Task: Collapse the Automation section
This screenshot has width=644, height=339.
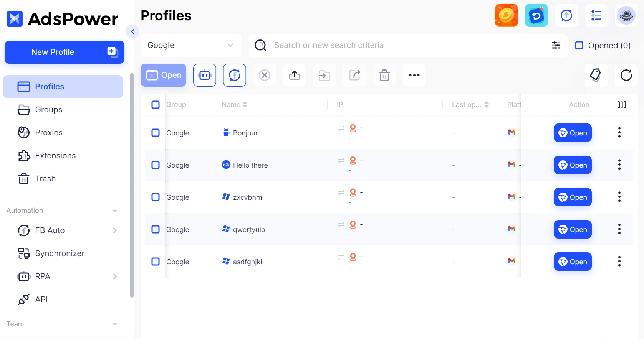Action: 114,211
